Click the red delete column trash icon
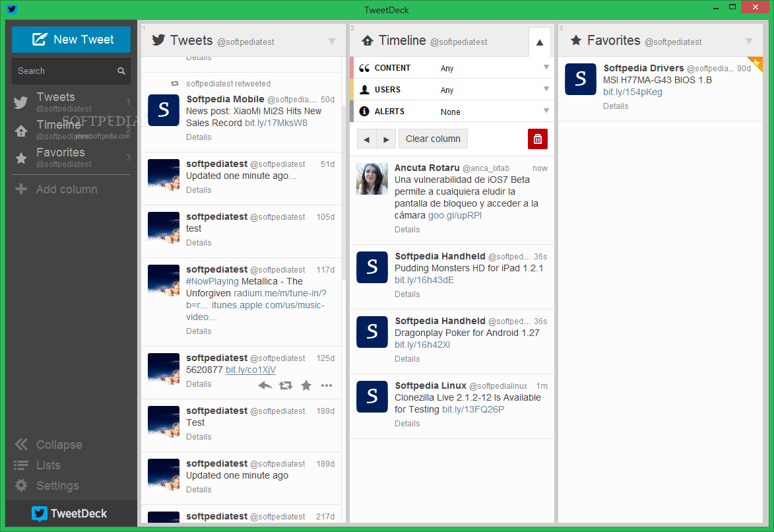This screenshot has height=532, width=774. pos(538,139)
